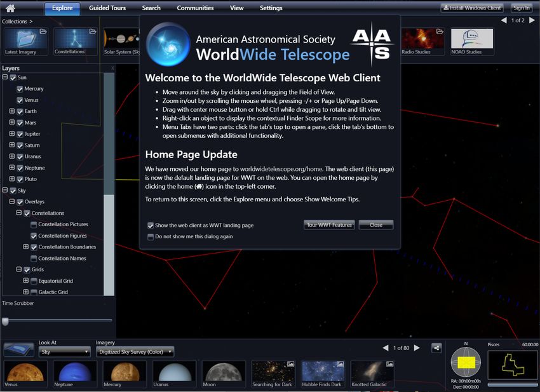Check Do not show me this dialog again
This screenshot has height=392, width=540.
[x=151, y=237]
